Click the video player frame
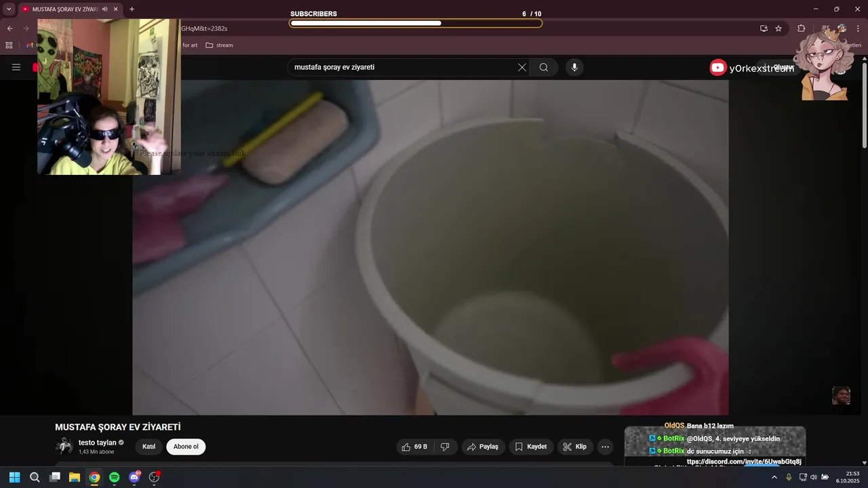The width and height of the screenshot is (868, 488). 431,247
